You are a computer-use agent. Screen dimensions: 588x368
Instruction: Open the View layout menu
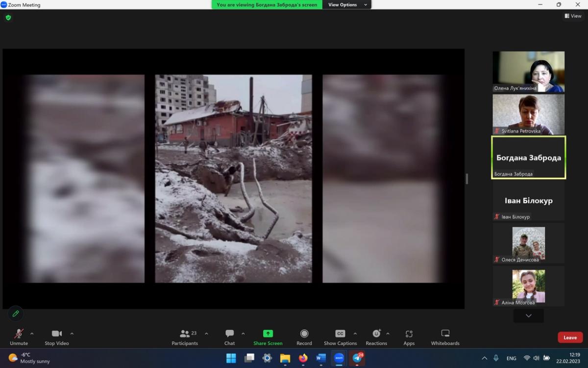click(573, 16)
